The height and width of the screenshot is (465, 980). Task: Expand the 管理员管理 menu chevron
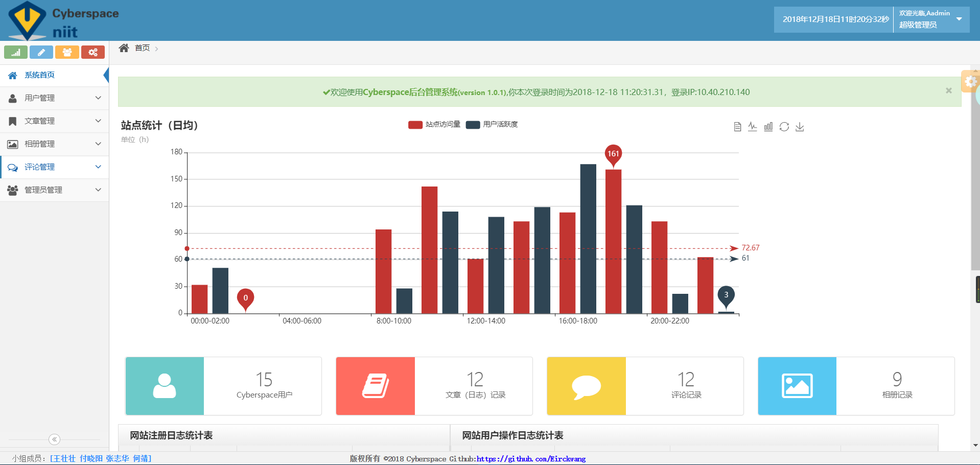coord(98,190)
